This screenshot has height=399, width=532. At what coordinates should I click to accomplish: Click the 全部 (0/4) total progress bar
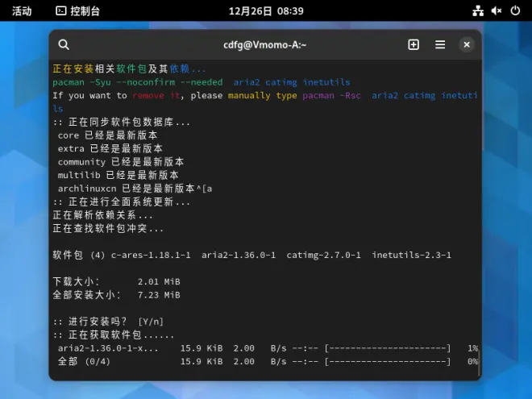coord(388,361)
